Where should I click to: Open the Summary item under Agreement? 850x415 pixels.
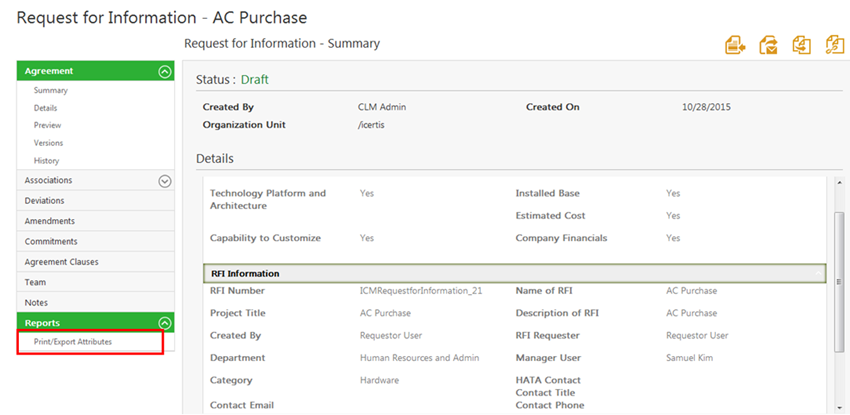coord(50,90)
